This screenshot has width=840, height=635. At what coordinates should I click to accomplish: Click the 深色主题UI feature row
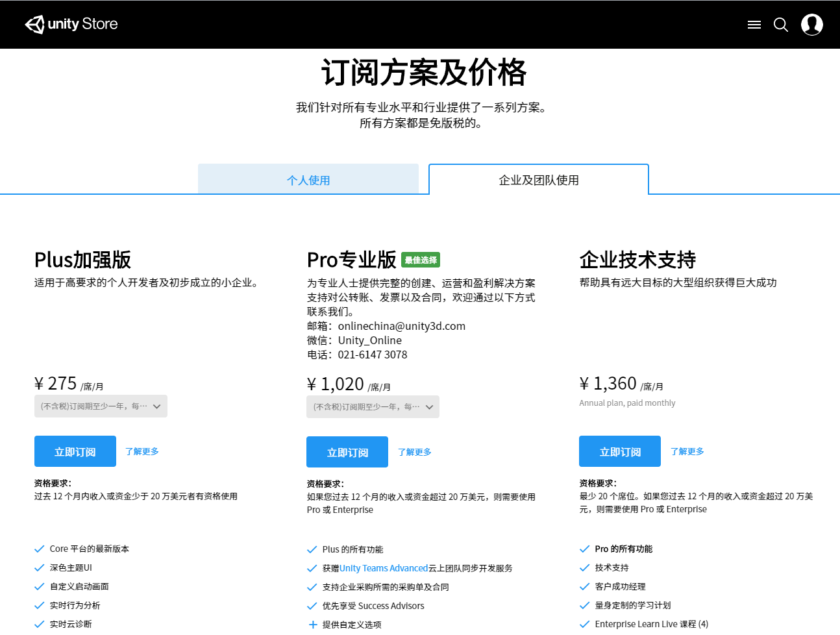63,568
